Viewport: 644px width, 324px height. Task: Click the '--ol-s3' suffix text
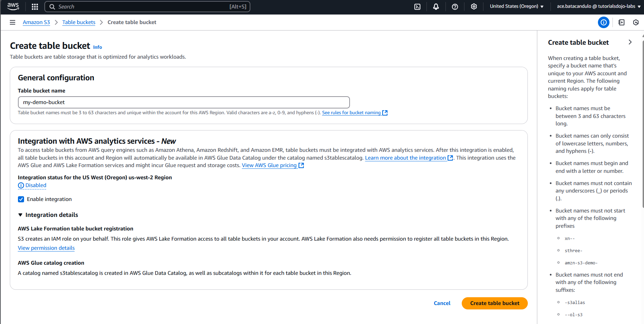[574, 315]
